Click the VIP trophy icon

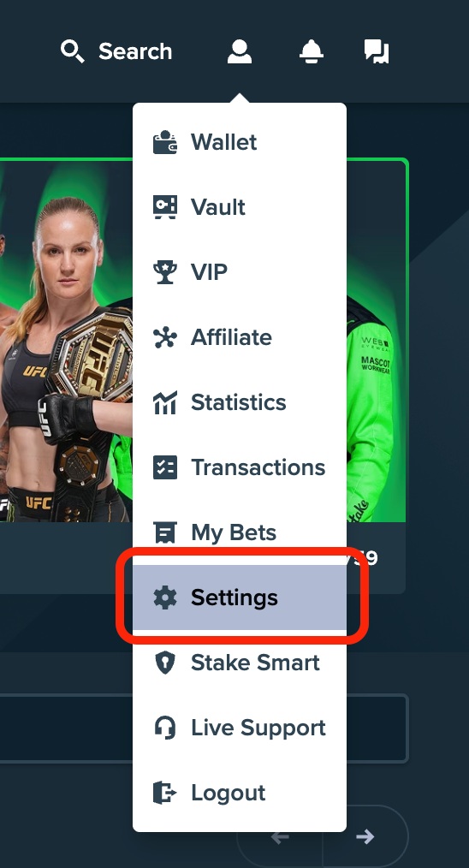point(165,272)
